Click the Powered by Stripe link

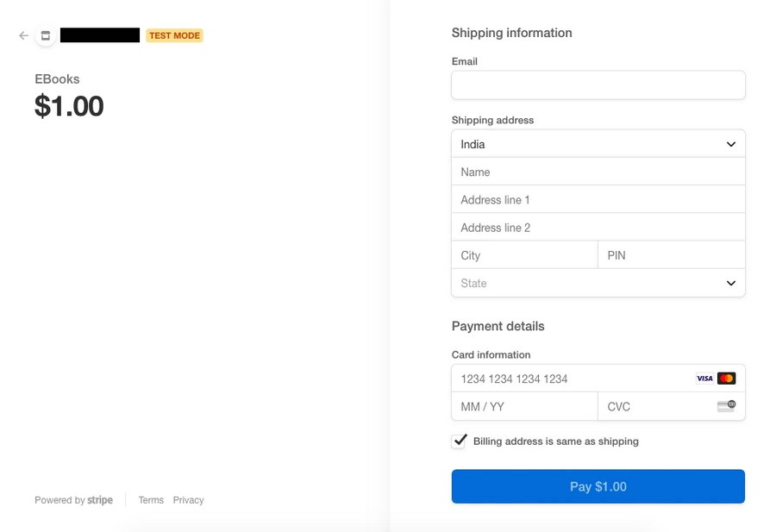pyautogui.click(x=73, y=500)
